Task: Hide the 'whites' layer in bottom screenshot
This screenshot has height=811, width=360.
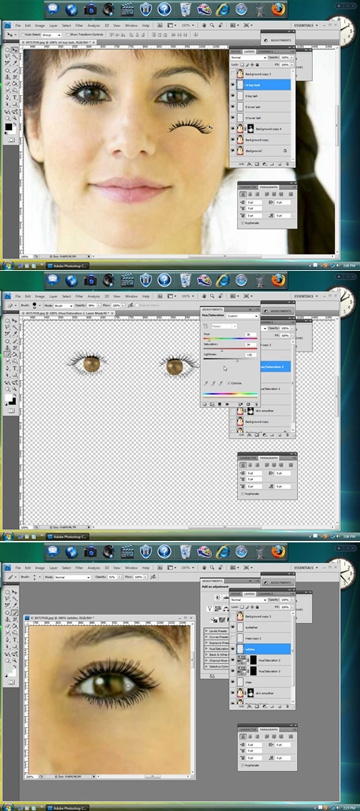Action: point(233,649)
